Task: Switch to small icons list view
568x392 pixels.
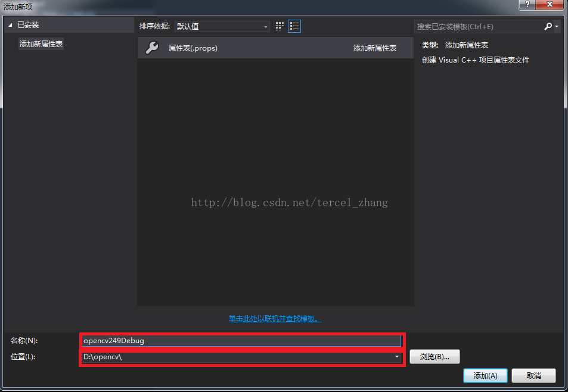Action: coord(294,26)
